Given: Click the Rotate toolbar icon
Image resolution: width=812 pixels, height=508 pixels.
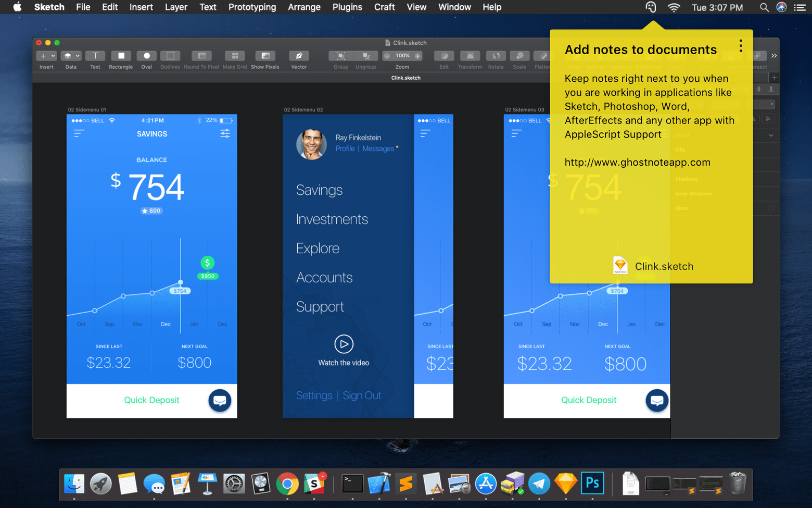Looking at the screenshot, I should pos(496,56).
